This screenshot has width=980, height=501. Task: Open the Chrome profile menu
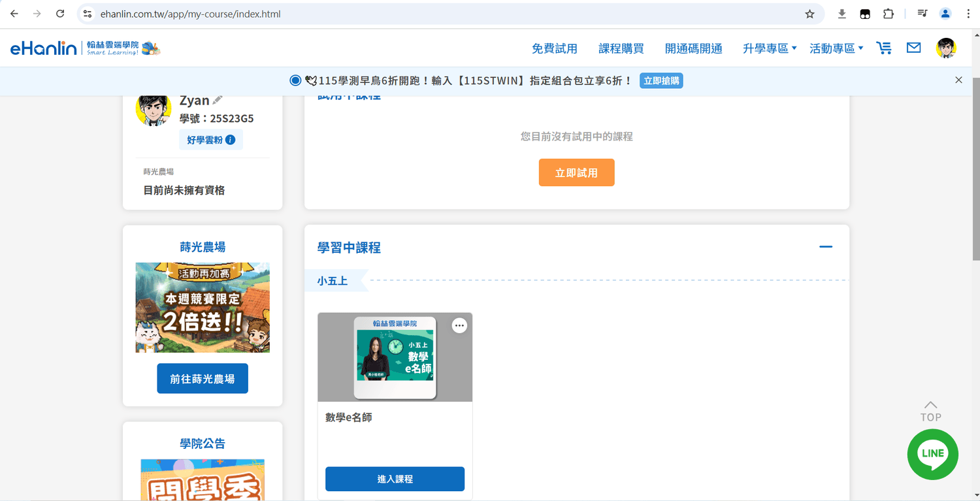point(945,14)
